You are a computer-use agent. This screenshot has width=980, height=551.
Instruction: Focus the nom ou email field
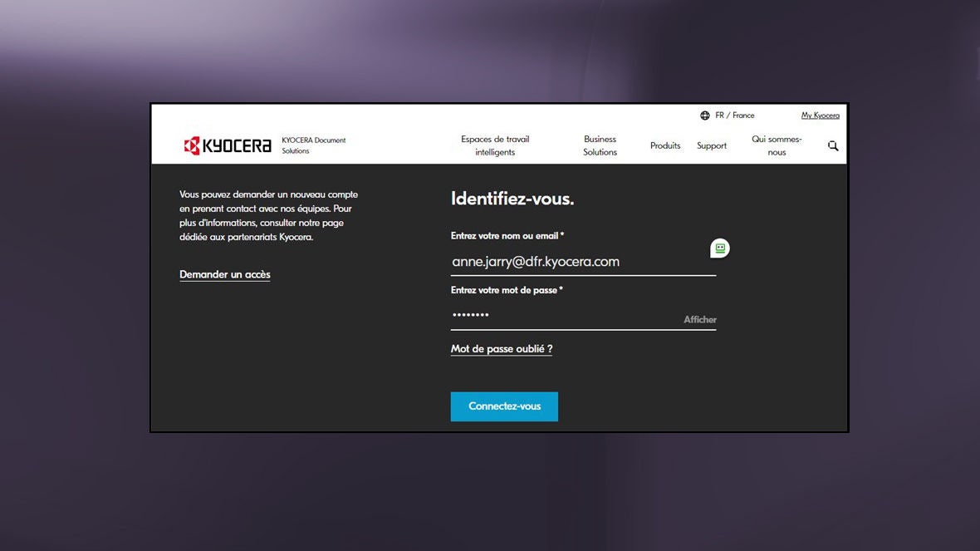click(583, 262)
